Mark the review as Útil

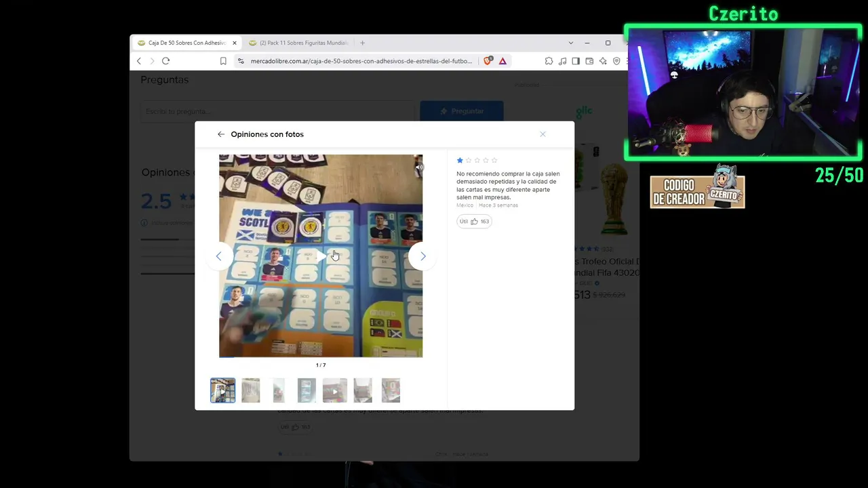point(474,222)
